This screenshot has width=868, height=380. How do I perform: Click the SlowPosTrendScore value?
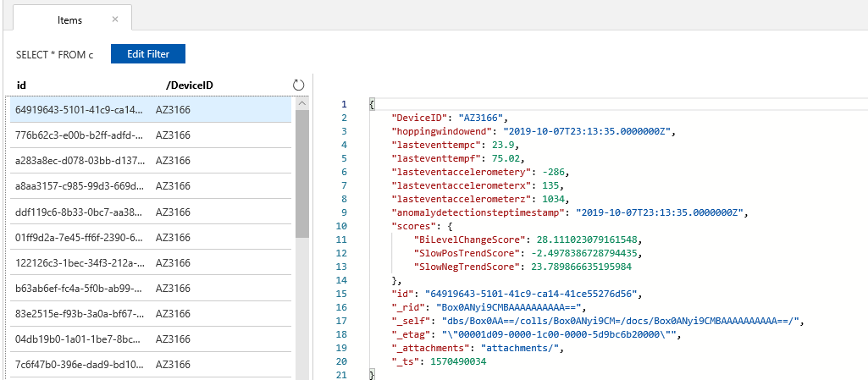click(x=583, y=253)
